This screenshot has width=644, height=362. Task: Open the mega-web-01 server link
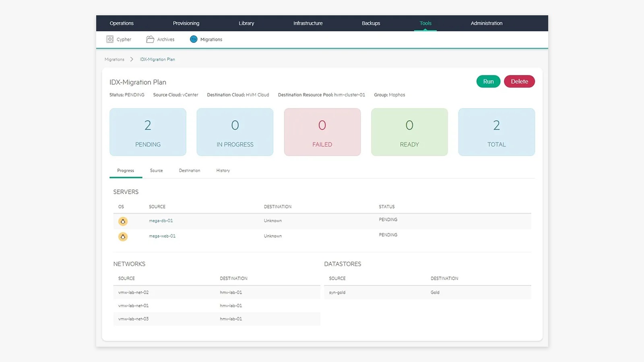pos(162,236)
